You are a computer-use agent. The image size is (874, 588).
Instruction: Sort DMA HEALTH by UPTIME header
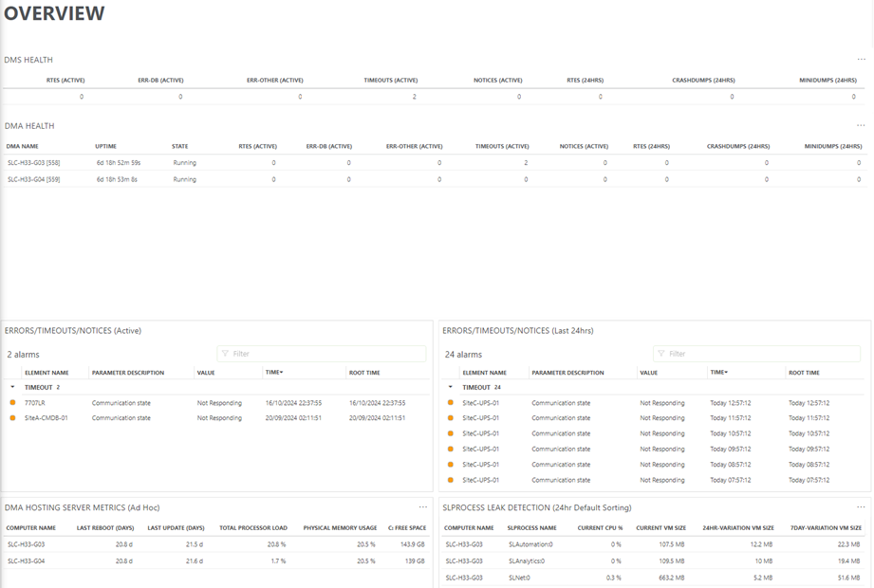(x=106, y=146)
